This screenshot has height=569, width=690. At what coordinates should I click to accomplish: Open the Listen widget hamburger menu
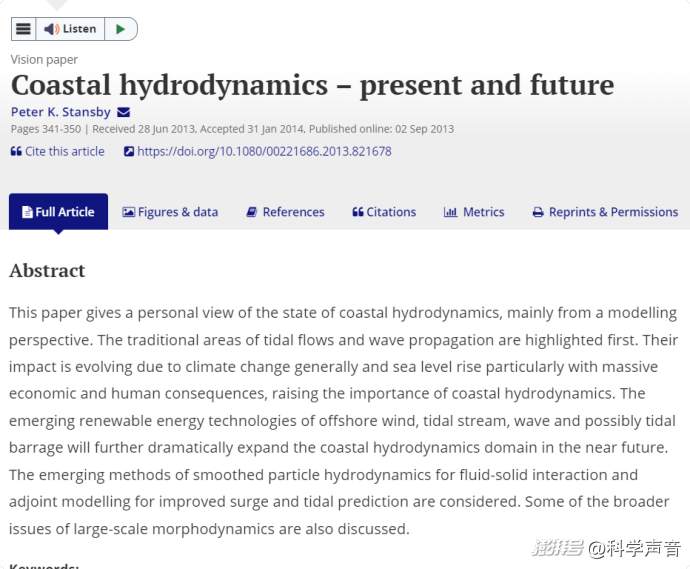(23, 29)
